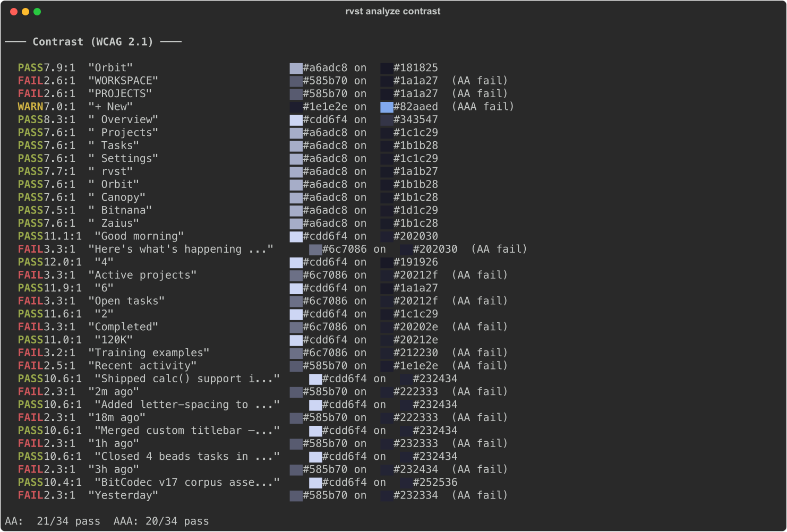The image size is (787, 532).
Task: Click the summary "AAA: 20/34 pass"
Action: [161, 521]
